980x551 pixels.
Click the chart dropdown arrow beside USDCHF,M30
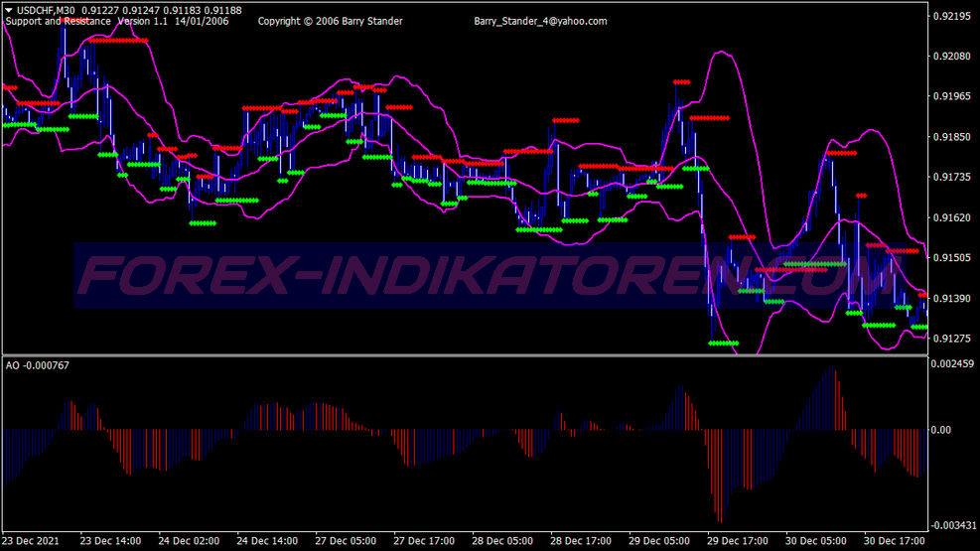click(9, 10)
